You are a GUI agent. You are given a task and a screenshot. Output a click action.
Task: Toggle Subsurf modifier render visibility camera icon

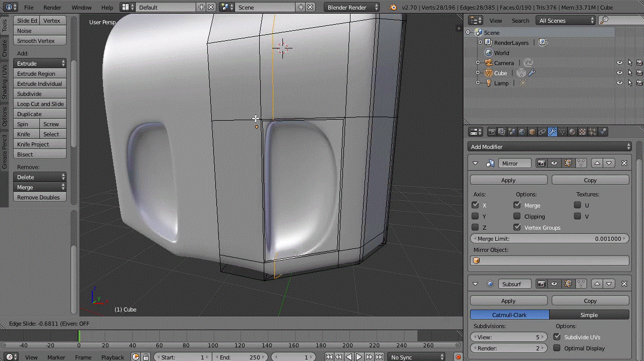tap(542, 284)
